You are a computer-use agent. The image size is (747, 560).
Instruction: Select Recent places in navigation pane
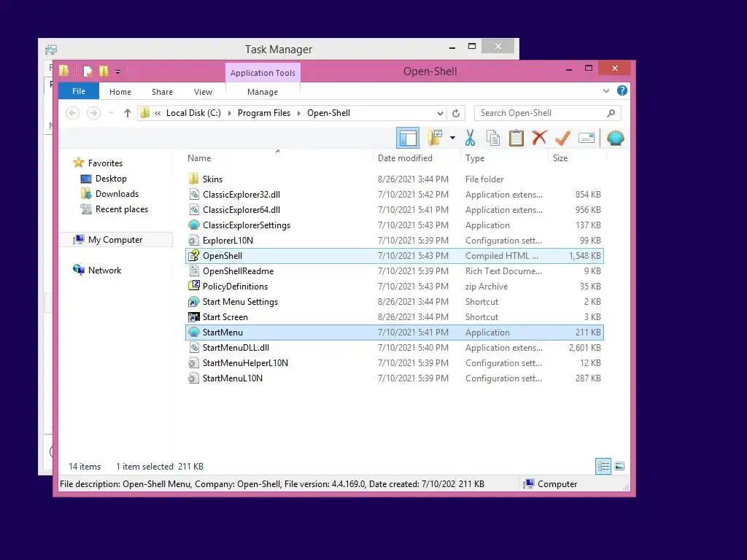(x=122, y=209)
